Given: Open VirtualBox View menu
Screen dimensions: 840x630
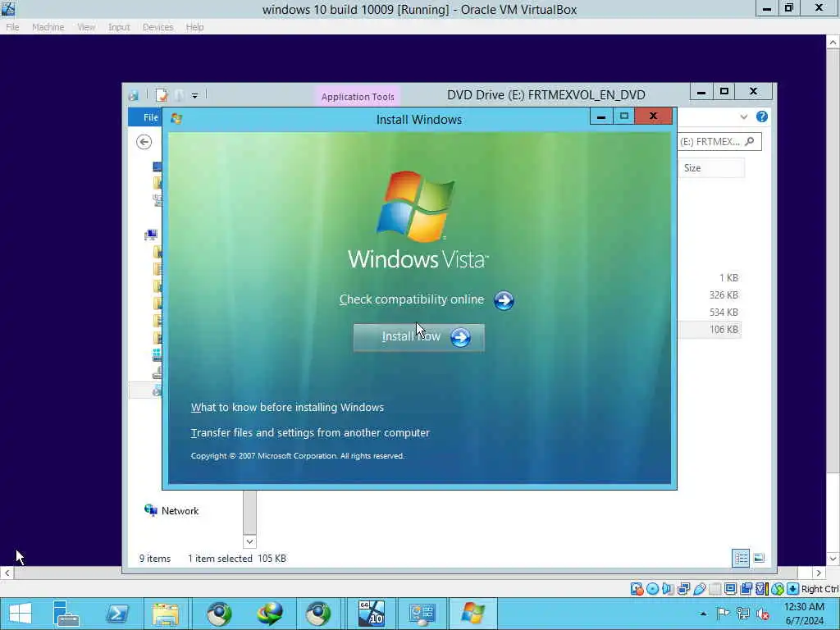Looking at the screenshot, I should (85, 27).
